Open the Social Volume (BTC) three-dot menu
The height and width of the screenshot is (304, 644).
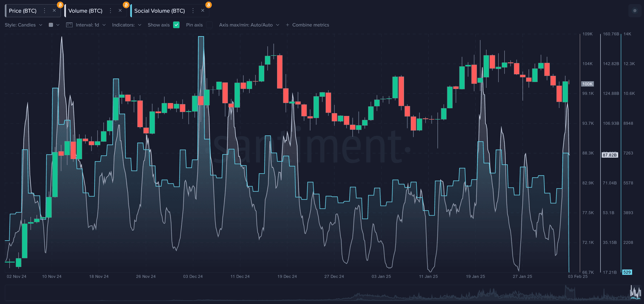(193, 11)
